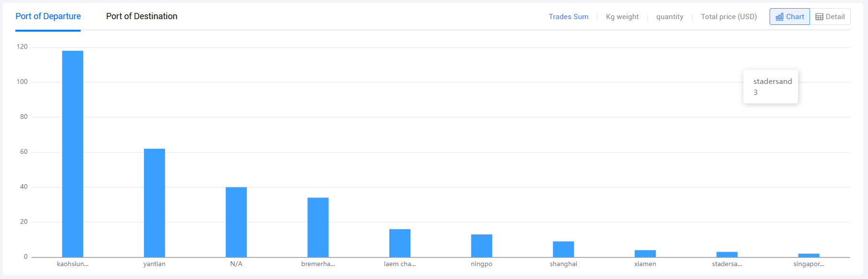The width and height of the screenshot is (868, 279).
Task: Select the Port of Departure tab
Action: coord(48,16)
